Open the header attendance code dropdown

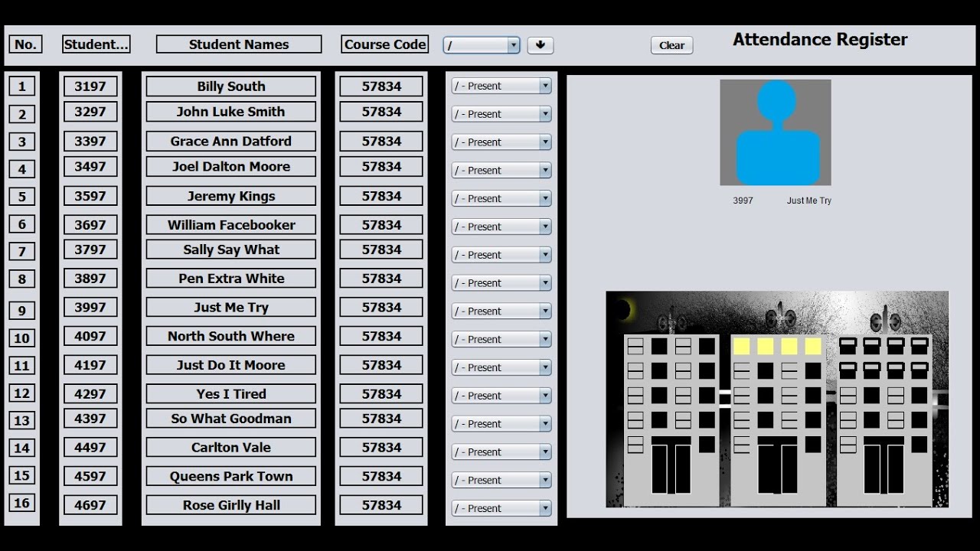[x=482, y=45]
